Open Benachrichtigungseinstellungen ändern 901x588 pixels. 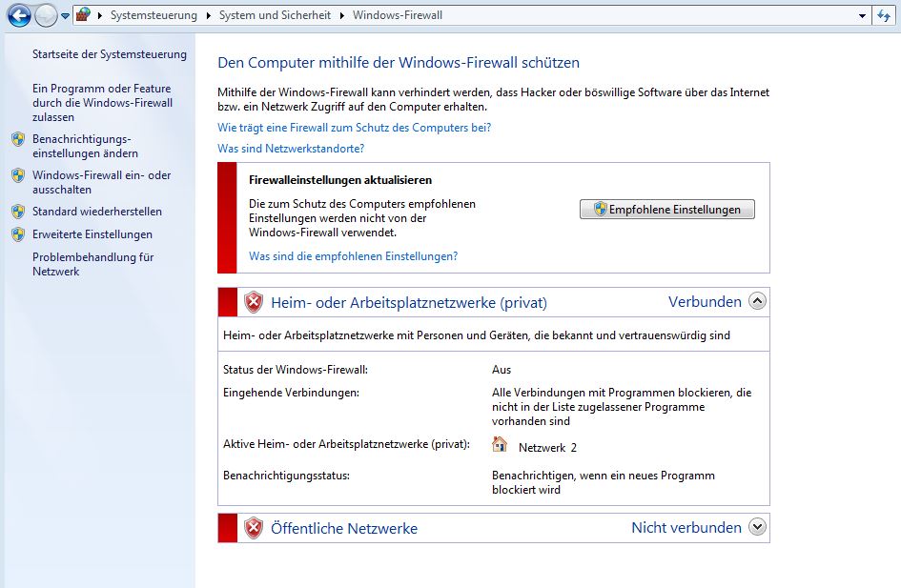tap(85, 147)
